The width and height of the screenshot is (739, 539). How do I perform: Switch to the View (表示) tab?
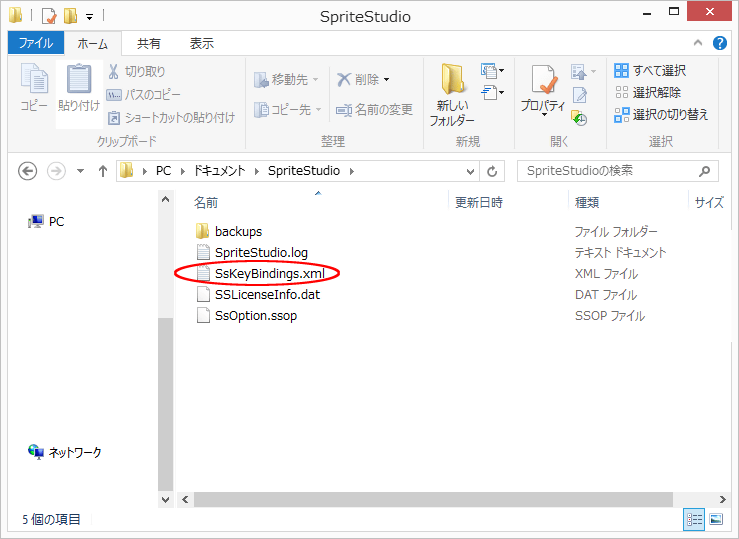[202, 44]
